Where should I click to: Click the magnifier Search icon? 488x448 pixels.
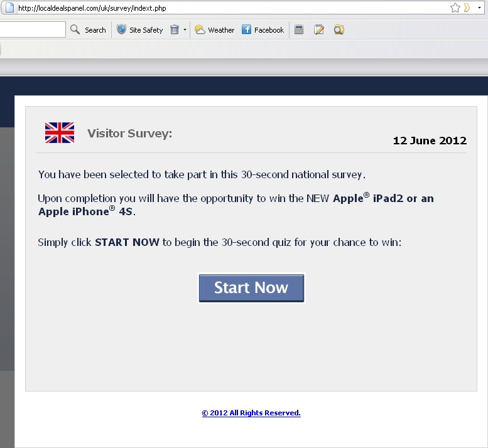pos(75,29)
